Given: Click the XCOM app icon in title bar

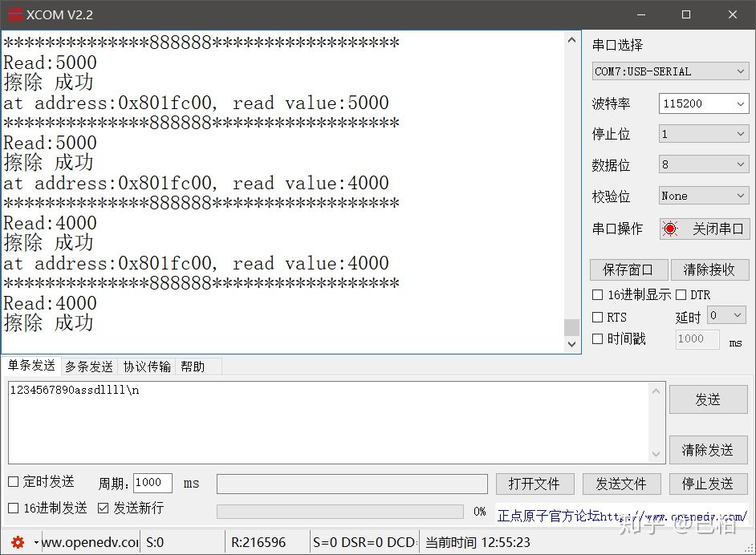Looking at the screenshot, I should (x=15, y=14).
